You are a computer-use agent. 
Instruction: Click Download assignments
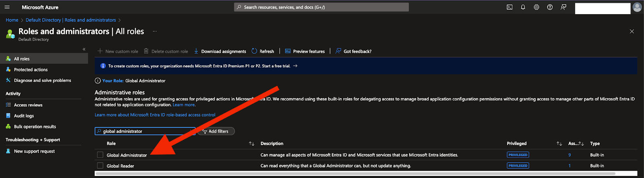(x=220, y=51)
